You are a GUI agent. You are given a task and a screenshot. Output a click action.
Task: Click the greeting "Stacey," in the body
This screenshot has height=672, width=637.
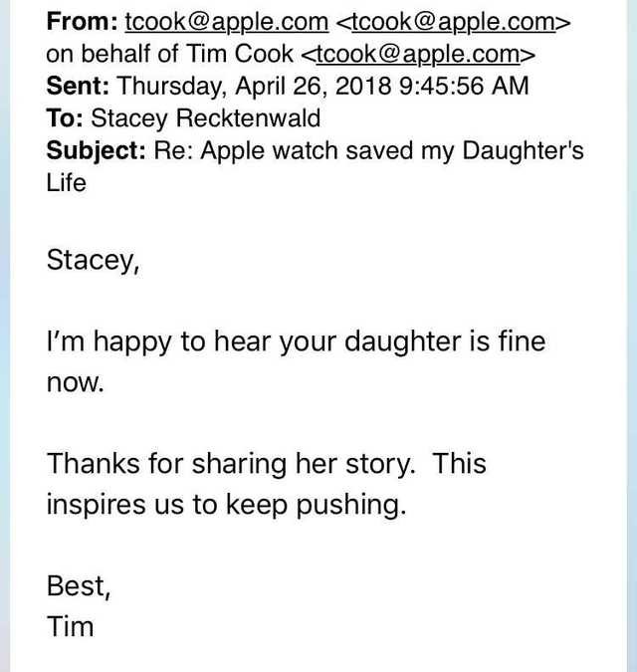[93, 260]
